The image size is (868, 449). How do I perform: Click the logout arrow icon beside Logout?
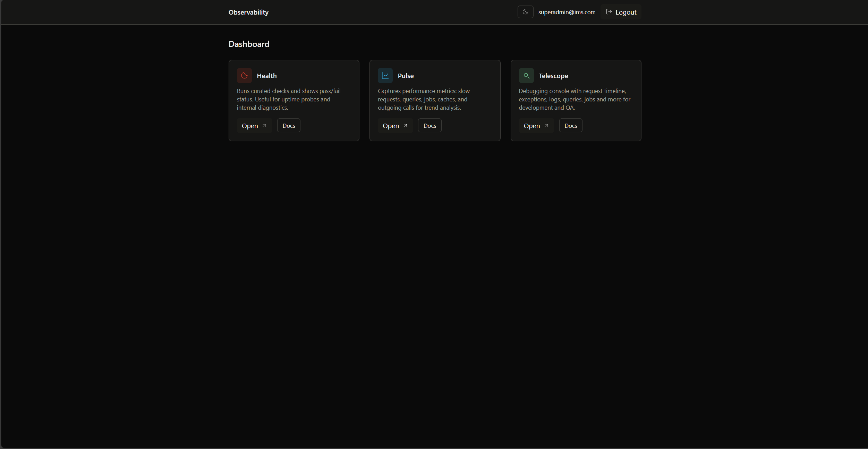tap(609, 11)
